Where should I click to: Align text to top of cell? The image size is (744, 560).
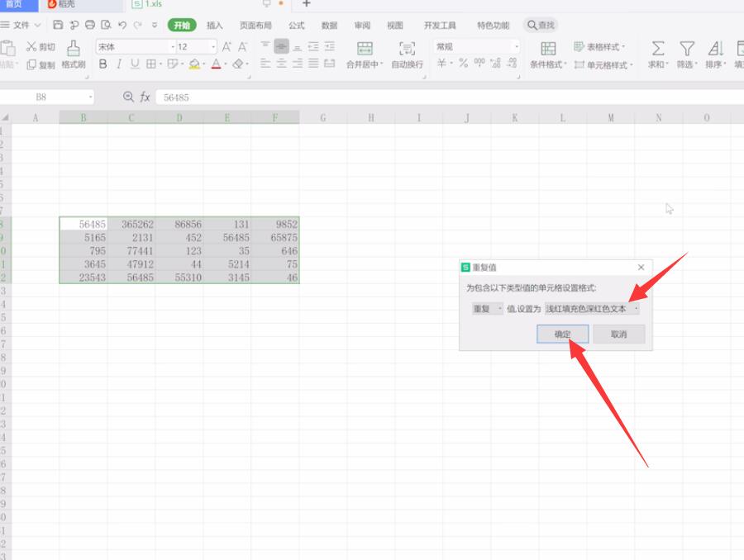(265, 46)
